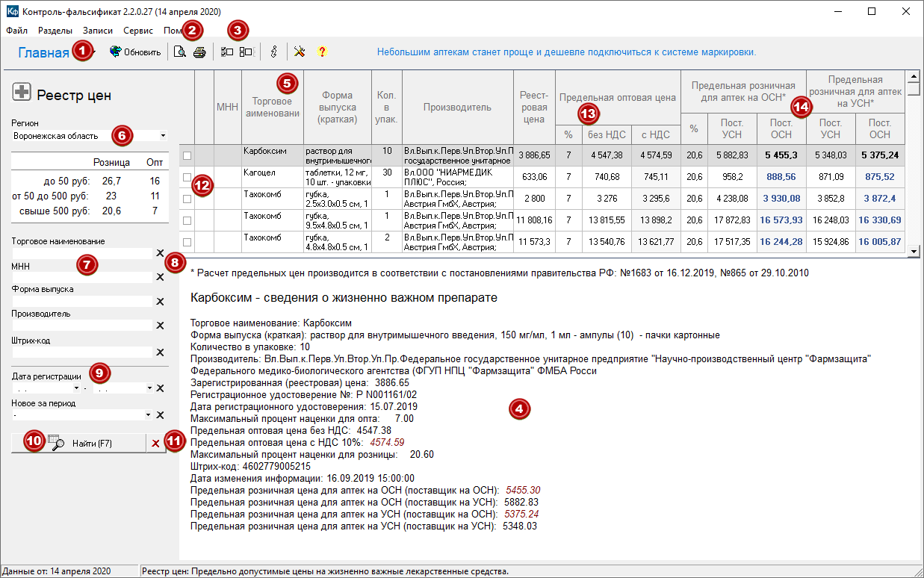Click the Обновить globe refresh button
The image size is (924, 578).
pyautogui.click(x=135, y=52)
